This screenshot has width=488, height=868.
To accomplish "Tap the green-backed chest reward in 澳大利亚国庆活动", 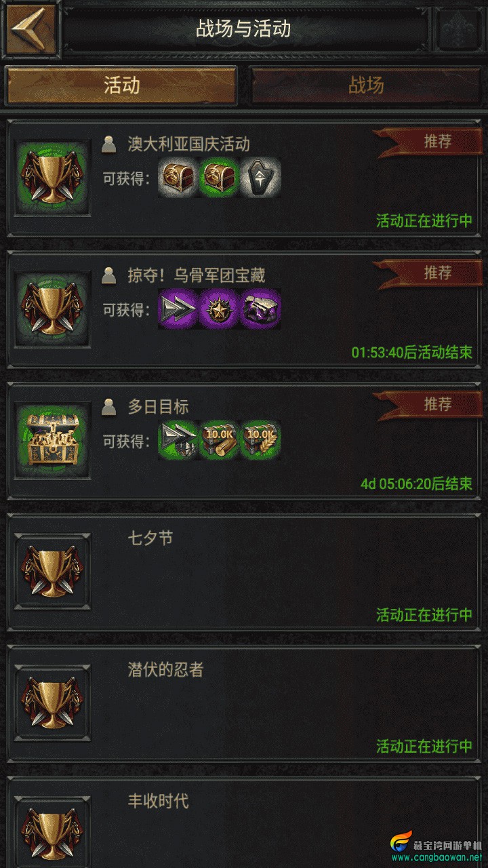I will point(220,178).
